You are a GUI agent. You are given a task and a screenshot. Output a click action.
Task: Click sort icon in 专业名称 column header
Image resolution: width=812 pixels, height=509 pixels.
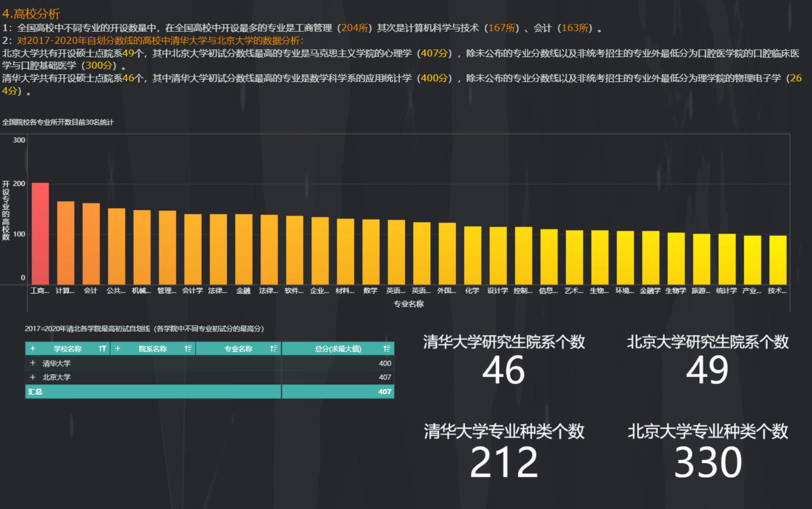click(274, 349)
